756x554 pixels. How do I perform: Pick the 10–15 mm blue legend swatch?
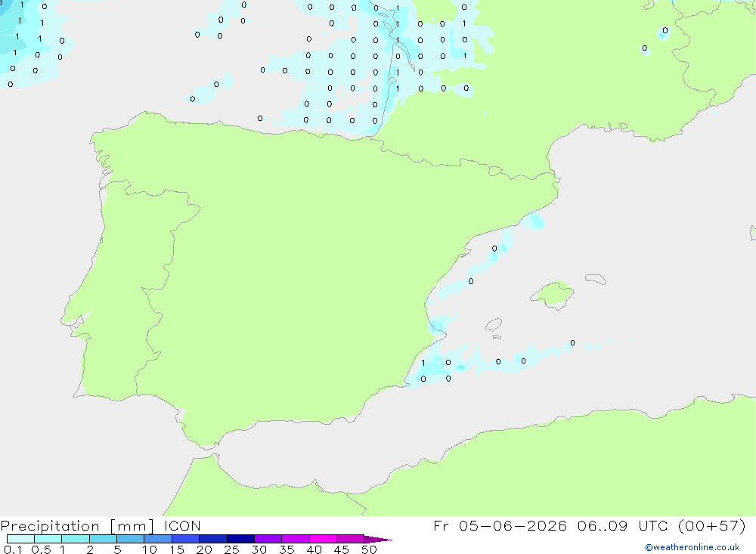[x=158, y=539]
